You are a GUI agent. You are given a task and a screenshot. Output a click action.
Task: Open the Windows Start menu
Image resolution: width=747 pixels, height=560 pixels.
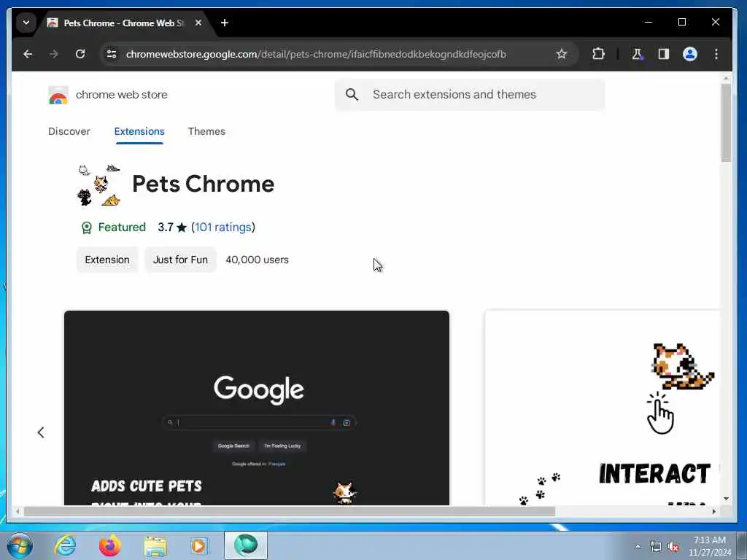tap(20, 545)
